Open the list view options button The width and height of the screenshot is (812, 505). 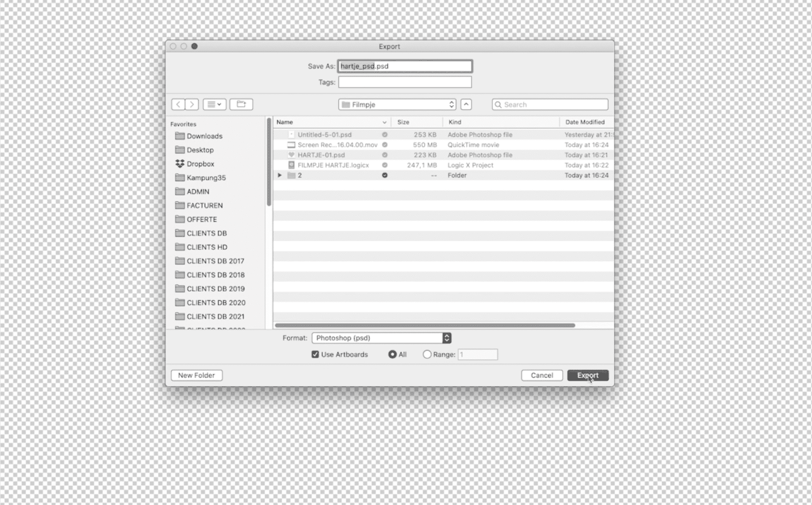[215, 104]
